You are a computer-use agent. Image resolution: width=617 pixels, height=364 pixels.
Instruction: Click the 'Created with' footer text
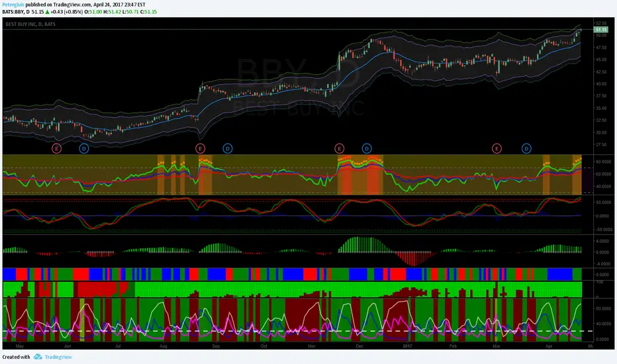pos(16,357)
